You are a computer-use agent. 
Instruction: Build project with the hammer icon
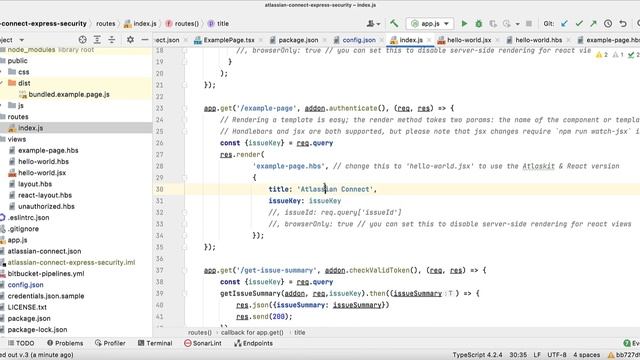pos(394,23)
